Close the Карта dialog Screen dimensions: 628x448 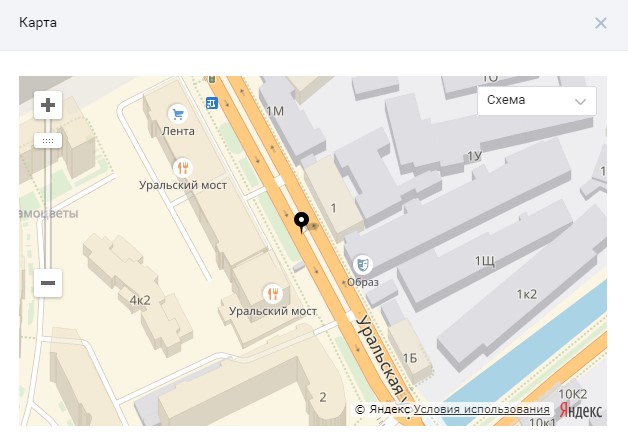601,23
